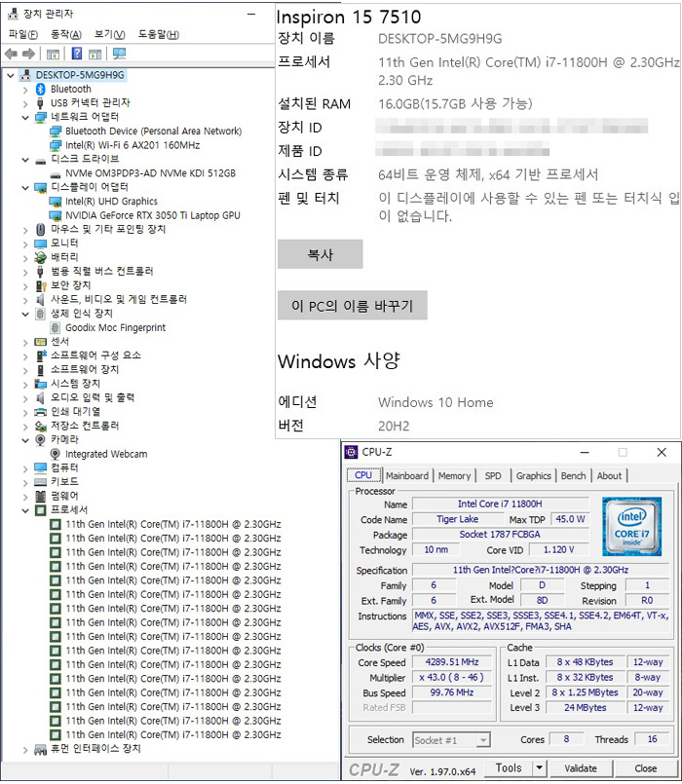Image resolution: width=682 pixels, height=784 pixels.
Task: Click the 이 PC의 이름 바꾸기 button
Action: click(x=353, y=305)
